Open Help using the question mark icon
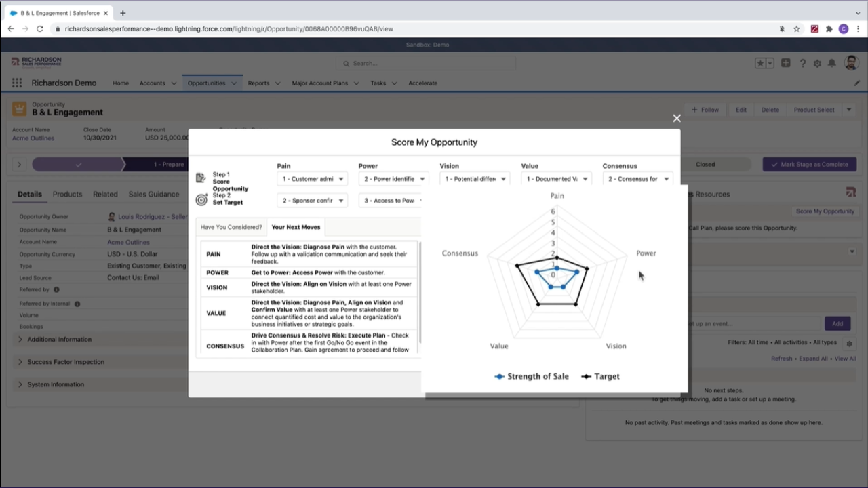 coord(803,63)
